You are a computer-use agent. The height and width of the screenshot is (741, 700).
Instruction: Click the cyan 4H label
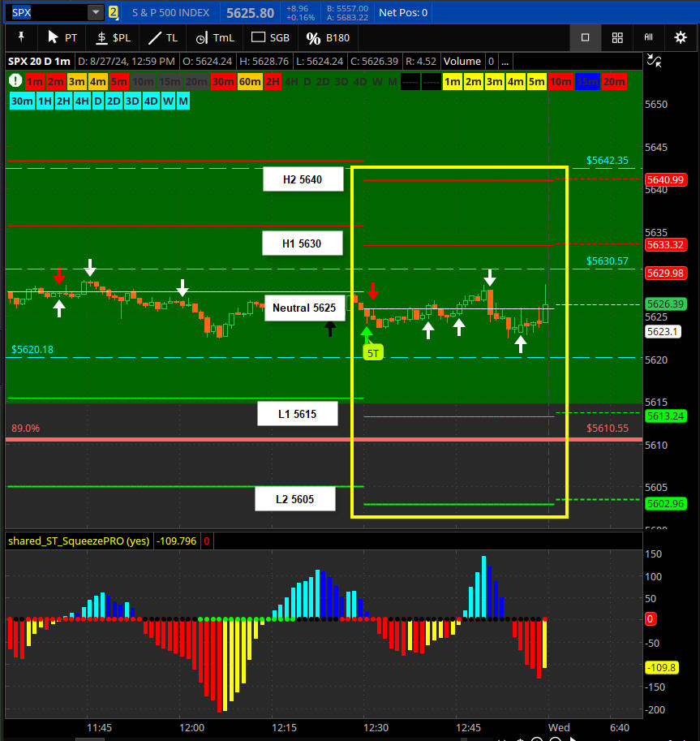pyautogui.click(x=82, y=101)
